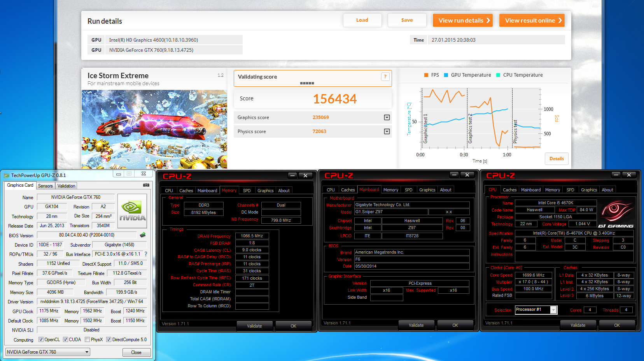Screen dimensions: 644x361
Task: Click the processor name Intel Core i5 4670K
Action: pos(556,203)
